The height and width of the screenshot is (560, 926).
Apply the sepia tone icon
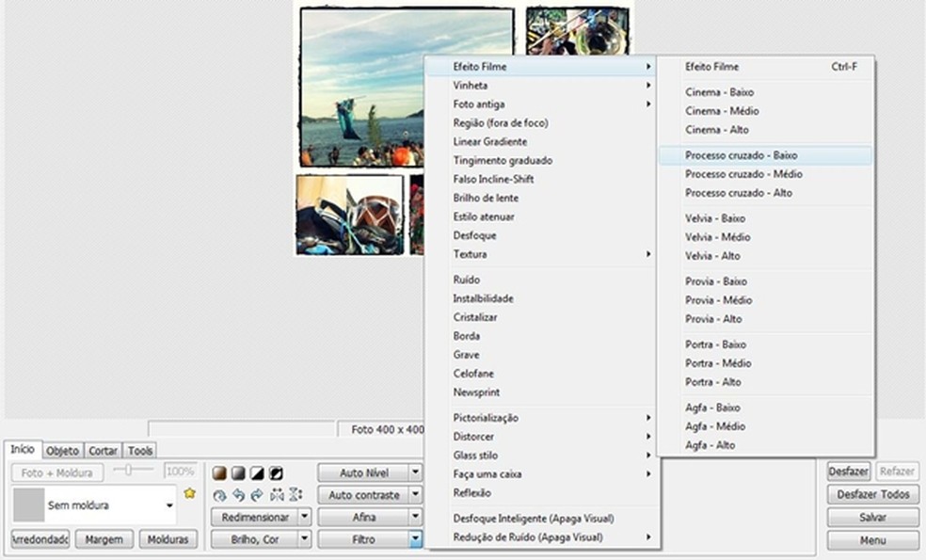click(219, 472)
